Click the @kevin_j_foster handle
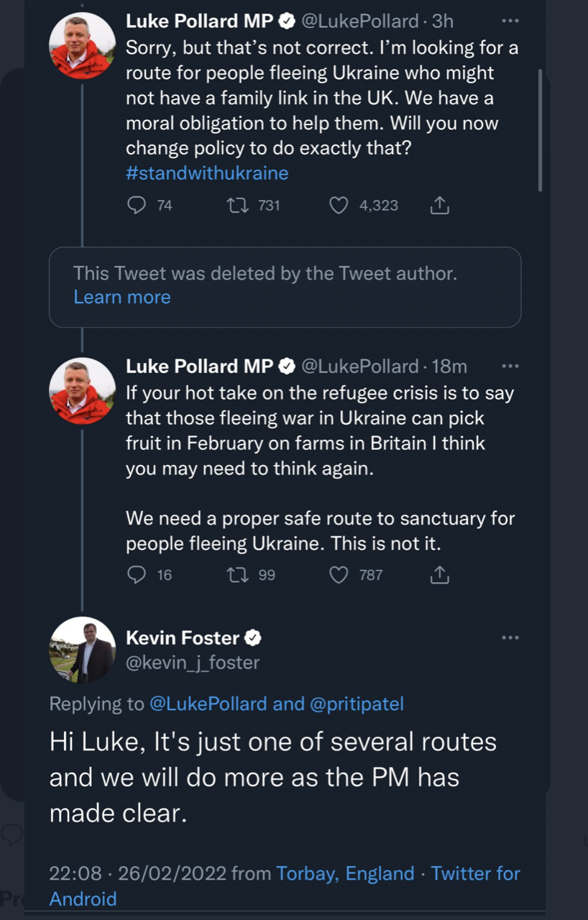Viewport: 588px width, 920px height. pos(193,663)
